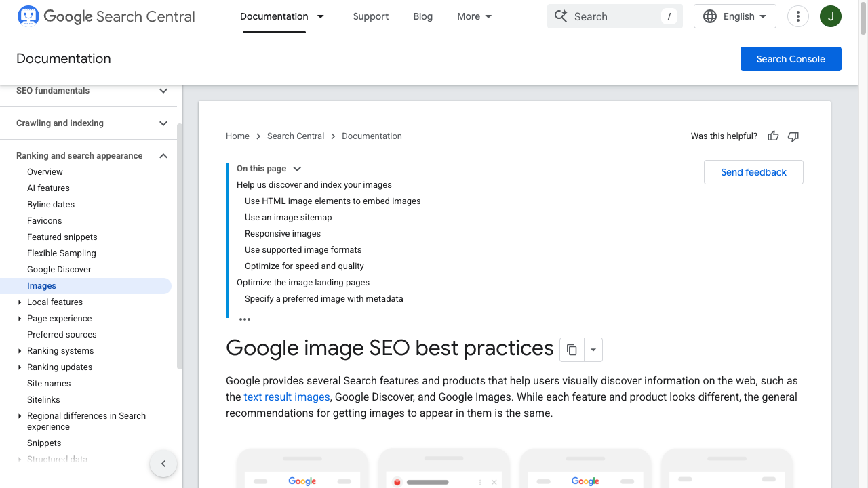Open the three-dot overflow menu in header
Image resolution: width=868 pixels, height=488 pixels.
point(798,16)
